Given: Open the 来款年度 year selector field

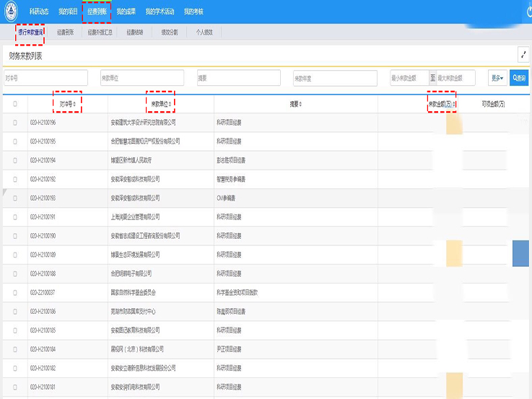Looking at the screenshot, I should tap(335, 78).
